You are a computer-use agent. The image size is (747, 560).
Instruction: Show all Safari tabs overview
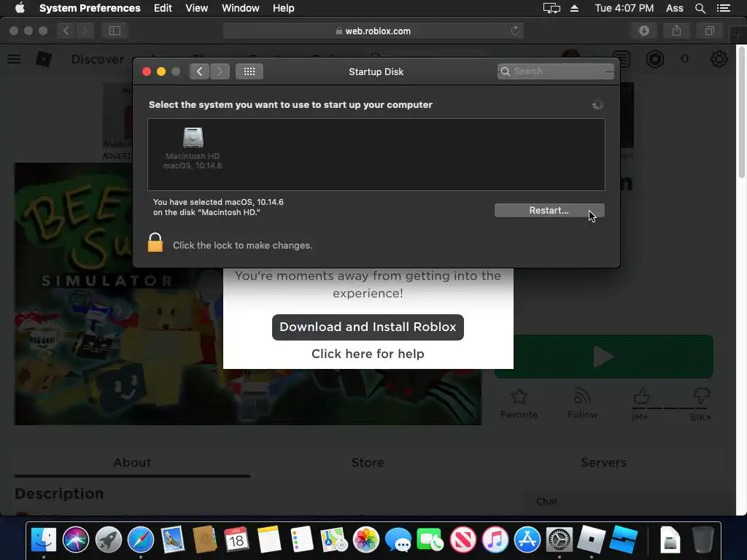click(709, 31)
